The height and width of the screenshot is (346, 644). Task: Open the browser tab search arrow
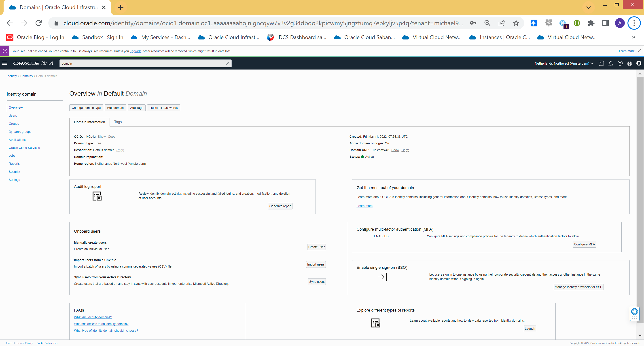[x=588, y=7]
